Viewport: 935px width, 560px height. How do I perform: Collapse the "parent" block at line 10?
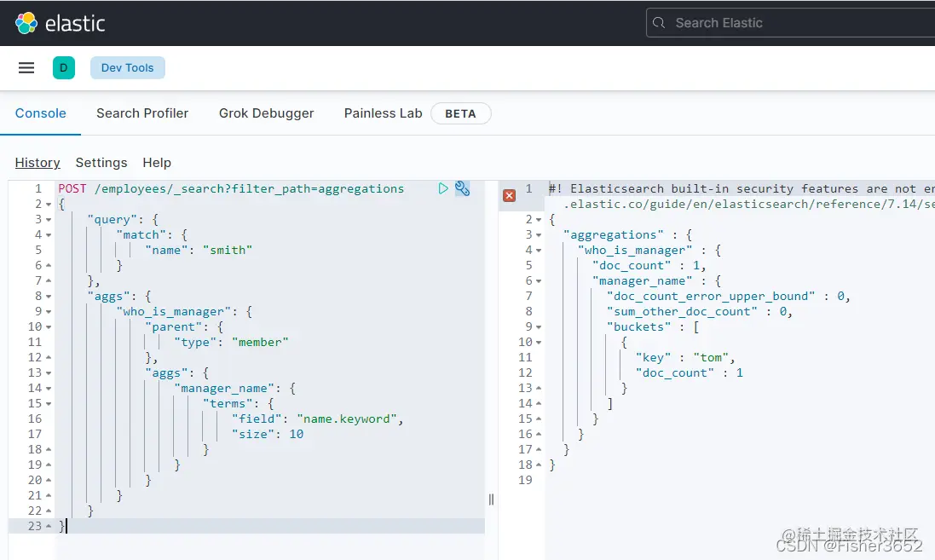[x=49, y=326]
